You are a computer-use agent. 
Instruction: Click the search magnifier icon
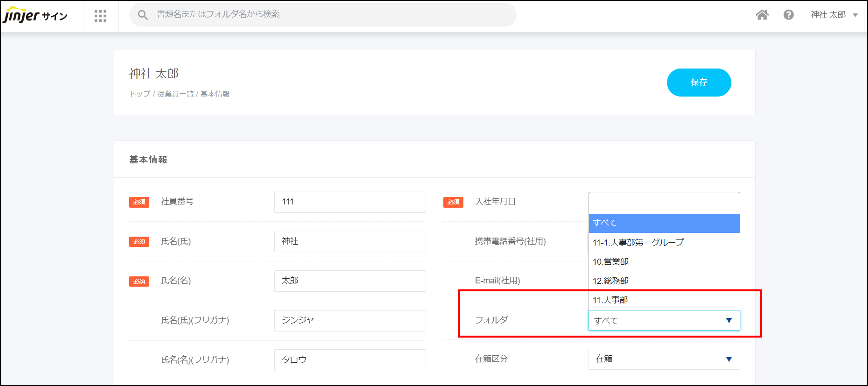143,15
